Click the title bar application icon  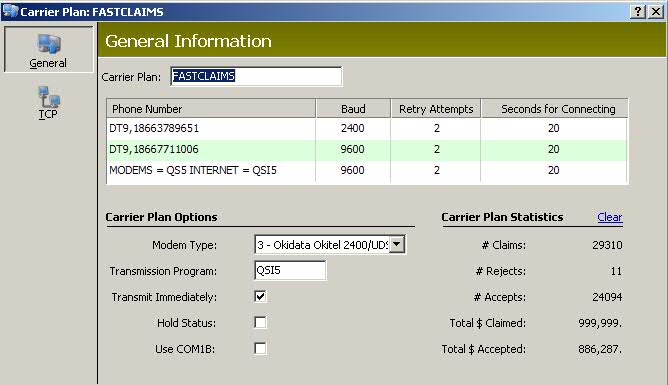[x=10, y=11]
